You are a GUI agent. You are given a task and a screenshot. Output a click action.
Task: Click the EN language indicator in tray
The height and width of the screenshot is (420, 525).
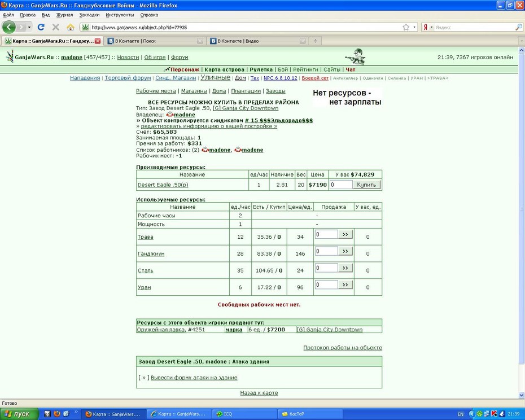click(x=461, y=414)
